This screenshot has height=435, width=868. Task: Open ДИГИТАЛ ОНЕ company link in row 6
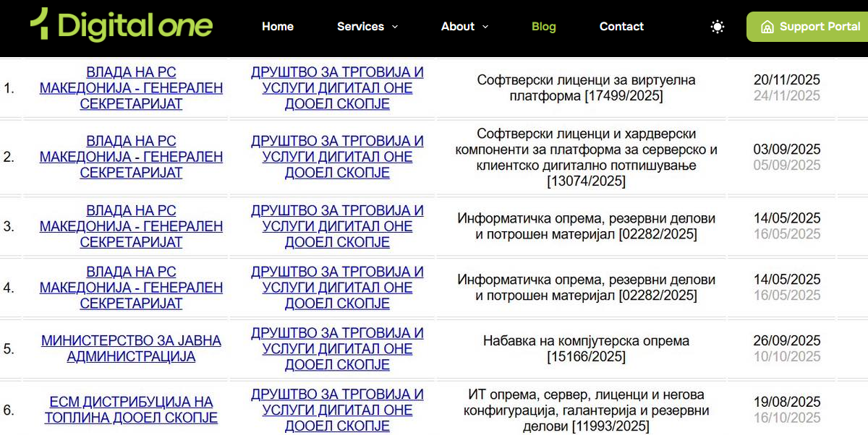click(x=337, y=410)
